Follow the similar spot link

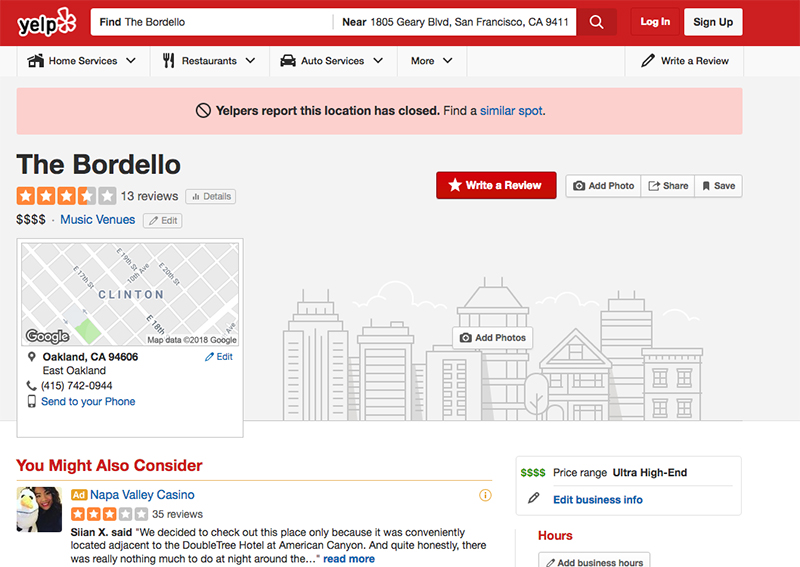coord(511,111)
